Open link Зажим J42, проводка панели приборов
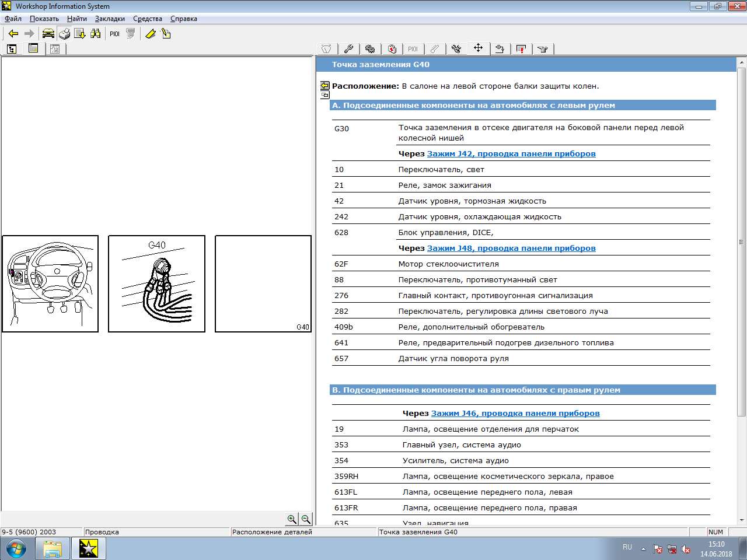Screen dimensions: 747x560 tap(511, 154)
